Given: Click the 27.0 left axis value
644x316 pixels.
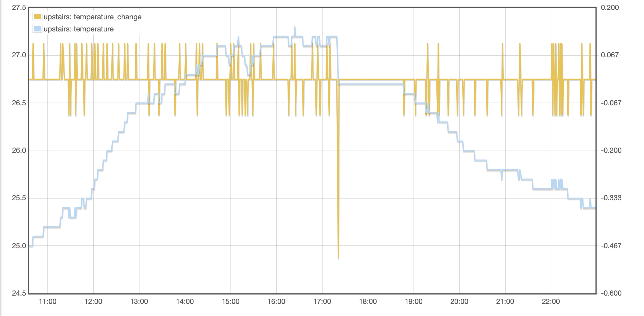Looking at the screenshot, I should (19, 55).
